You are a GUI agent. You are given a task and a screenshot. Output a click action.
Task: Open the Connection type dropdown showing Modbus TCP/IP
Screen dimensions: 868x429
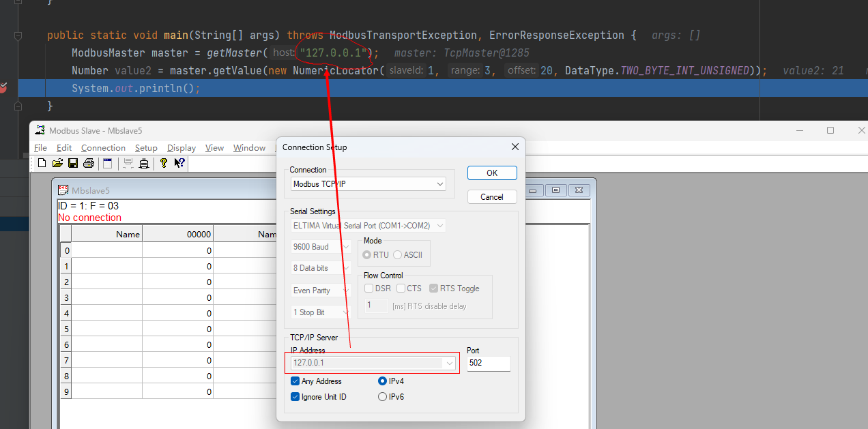[368, 184]
